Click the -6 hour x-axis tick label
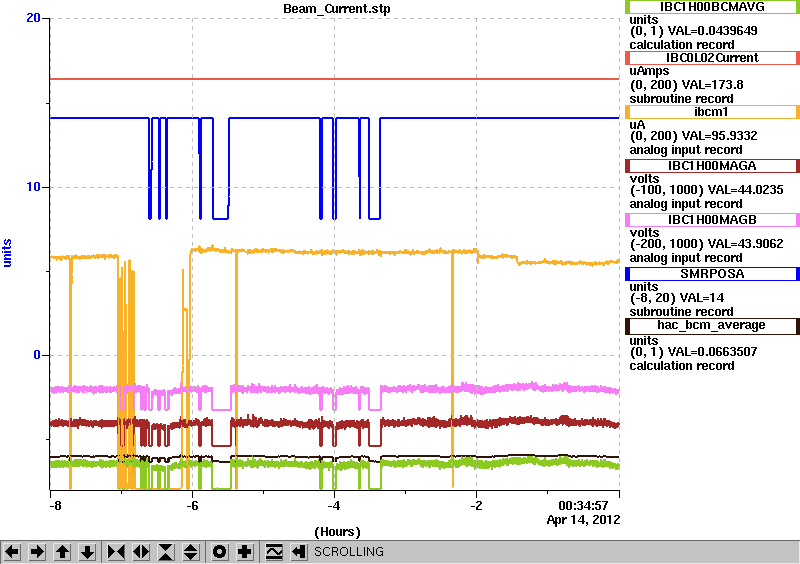The height and width of the screenshot is (564, 800). coord(192,506)
